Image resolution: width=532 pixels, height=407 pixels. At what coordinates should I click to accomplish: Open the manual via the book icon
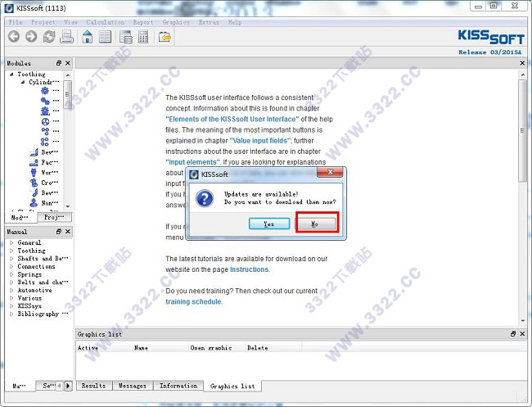coord(105,37)
